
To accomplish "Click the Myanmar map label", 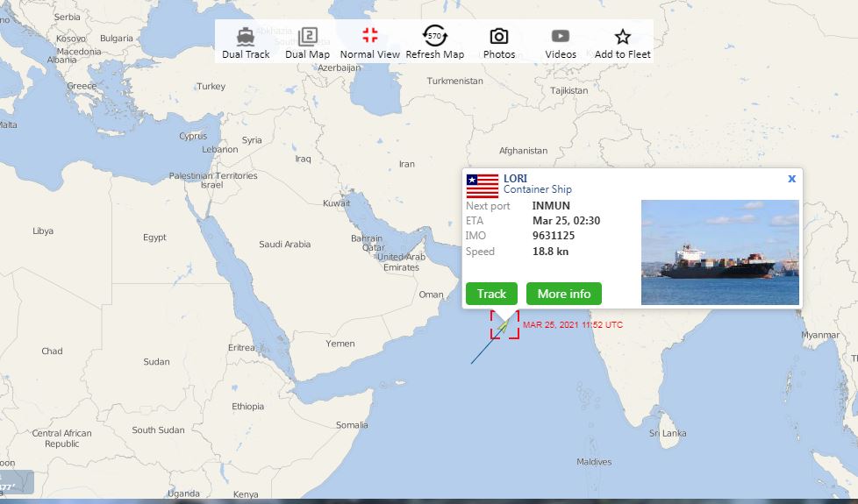I will [819, 335].
